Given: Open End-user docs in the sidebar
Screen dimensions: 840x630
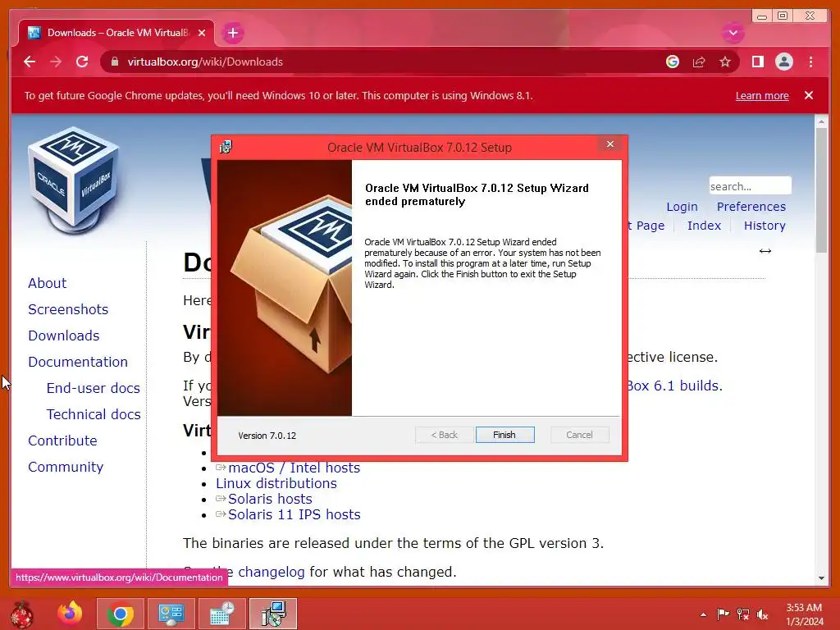Looking at the screenshot, I should [94, 388].
